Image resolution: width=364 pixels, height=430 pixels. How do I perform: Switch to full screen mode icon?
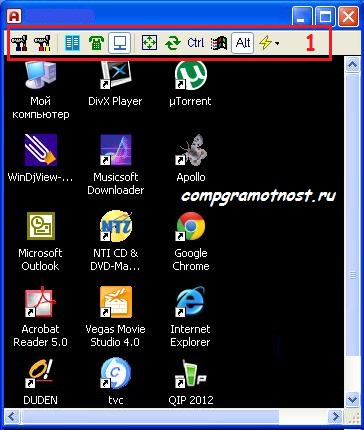point(149,43)
